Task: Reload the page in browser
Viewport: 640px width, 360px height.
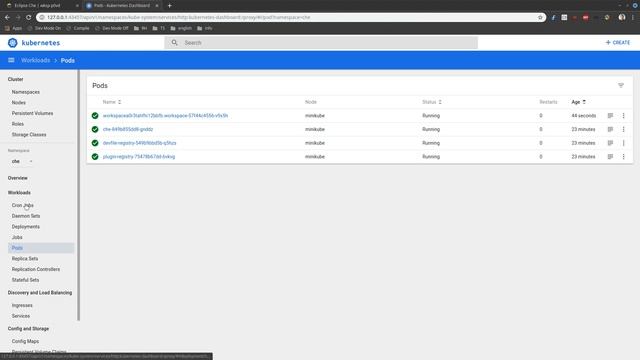Action: pos(29,17)
